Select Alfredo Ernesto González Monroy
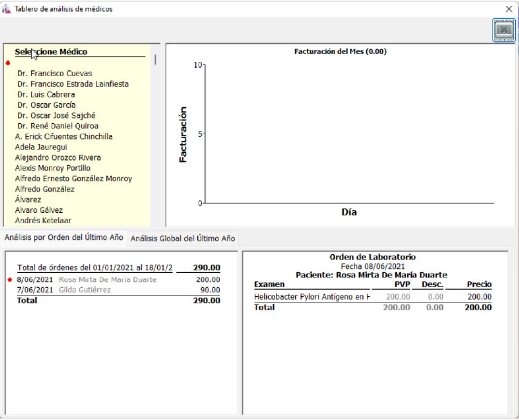The image size is (519, 420). pos(73,179)
